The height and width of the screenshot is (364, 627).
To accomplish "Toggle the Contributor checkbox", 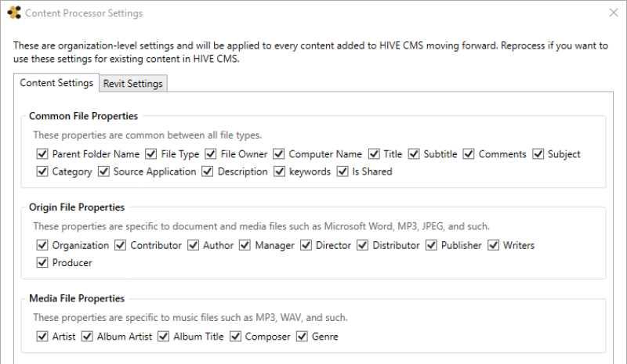I will (x=120, y=245).
